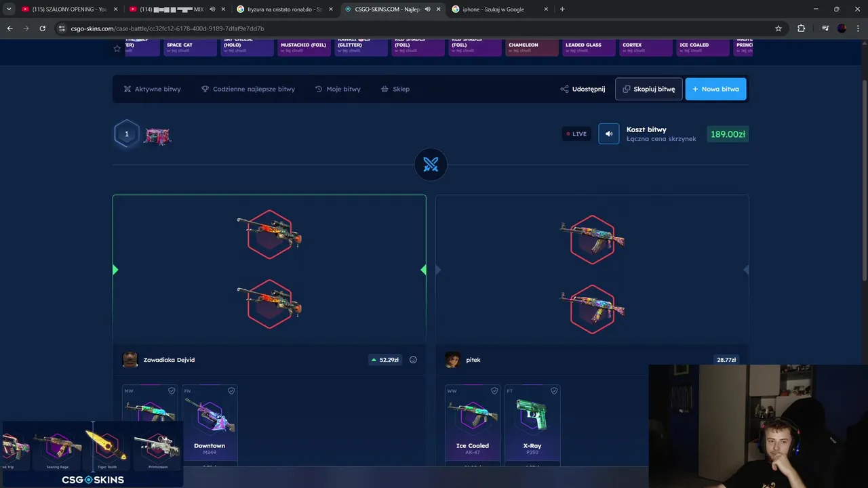The width and height of the screenshot is (868, 488).
Task: Click Zawadiaka Dejvid's avatar
Action: tap(130, 360)
